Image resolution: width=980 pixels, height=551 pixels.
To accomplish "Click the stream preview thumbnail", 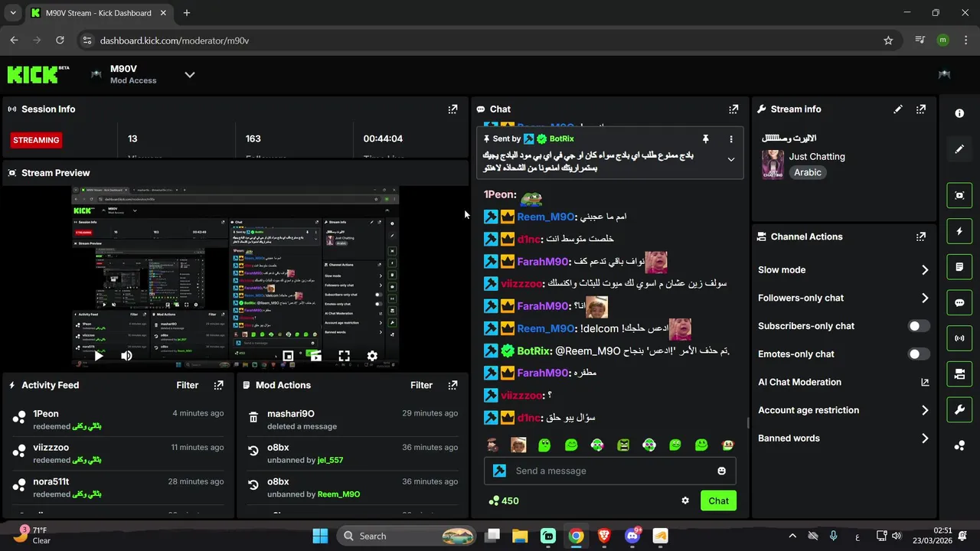I will (235, 278).
